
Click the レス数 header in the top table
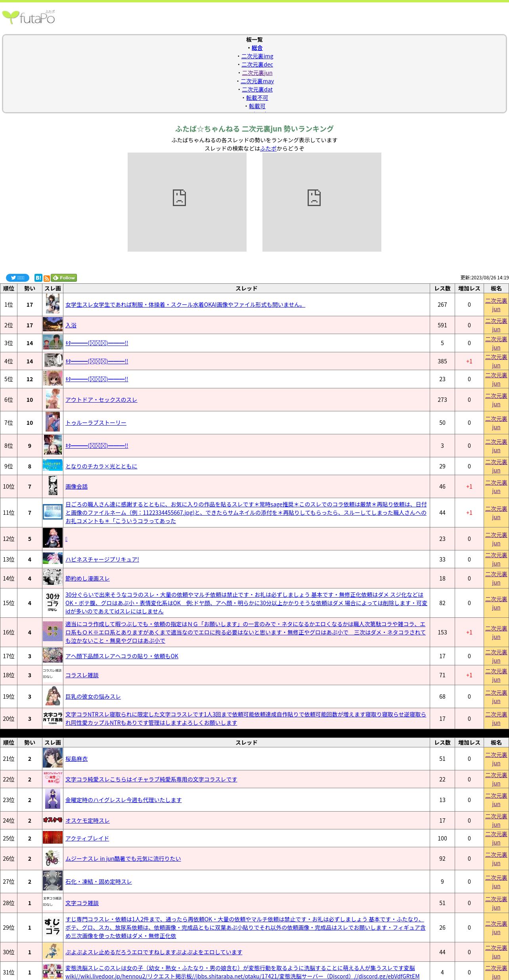click(442, 288)
